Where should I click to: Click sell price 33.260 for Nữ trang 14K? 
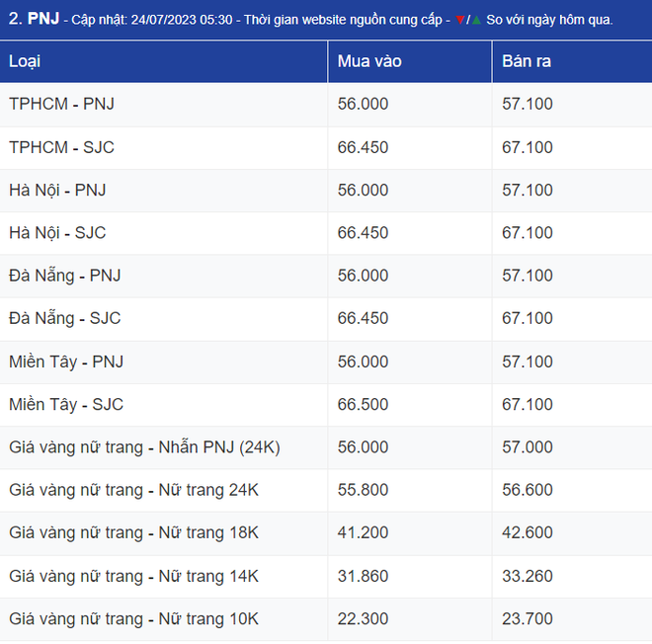[x=528, y=576]
